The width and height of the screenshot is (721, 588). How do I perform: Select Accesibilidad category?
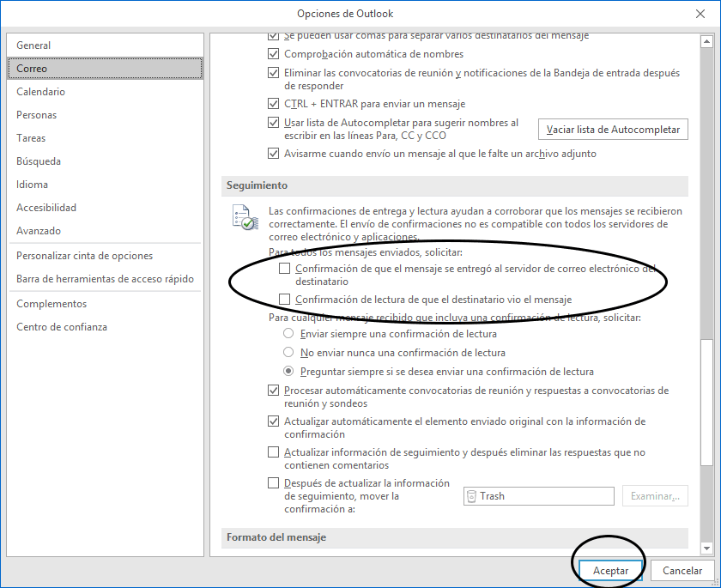click(105, 208)
